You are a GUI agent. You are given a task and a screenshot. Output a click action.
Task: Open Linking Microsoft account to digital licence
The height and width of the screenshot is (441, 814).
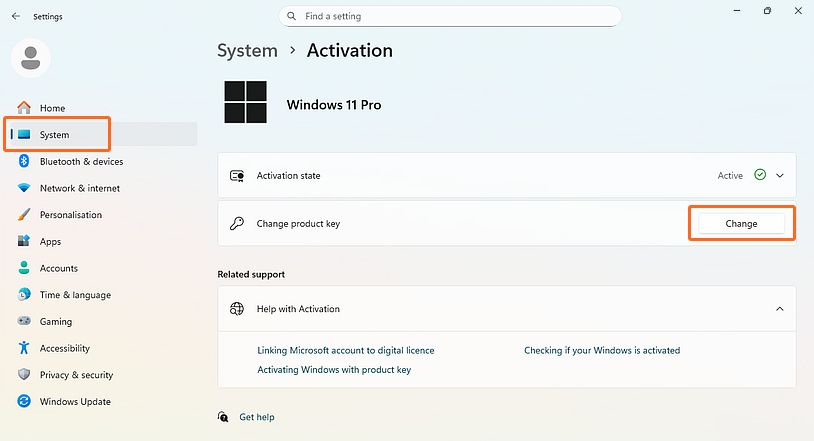(x=346, y=350)
